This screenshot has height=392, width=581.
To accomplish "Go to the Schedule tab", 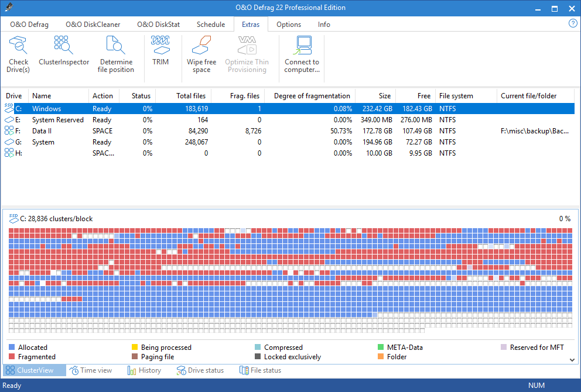I will tap(211, 25).
